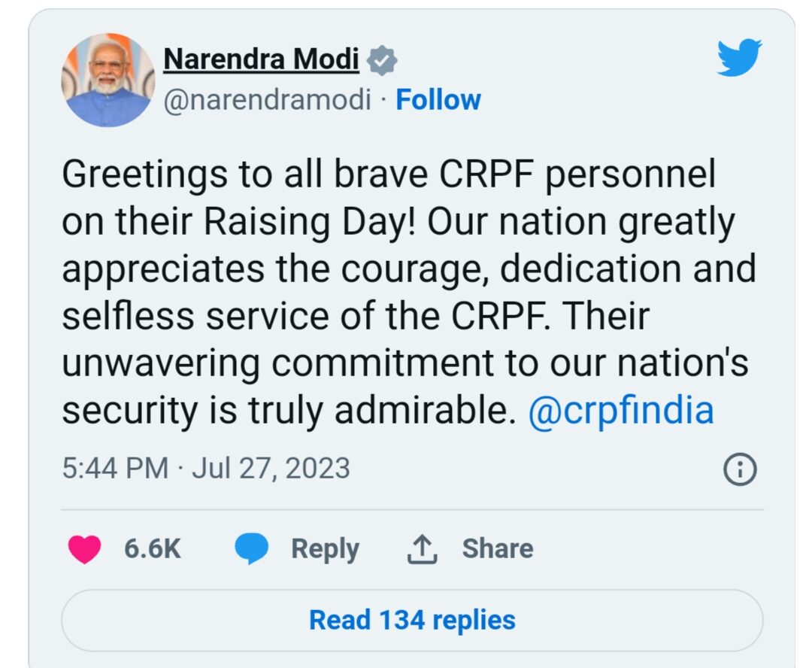Open the tweet info circle icon
The height and width of the screenshot is (668, 812).
coord(739,469)
